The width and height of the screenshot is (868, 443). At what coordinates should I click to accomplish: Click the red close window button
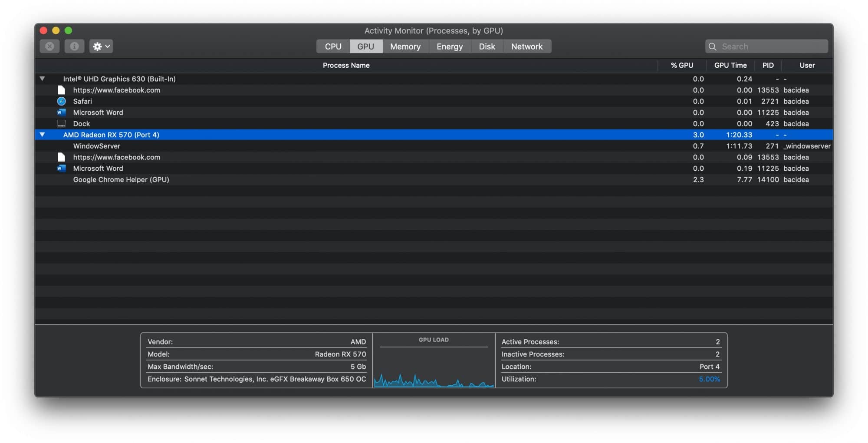click(x=43, y=30)
